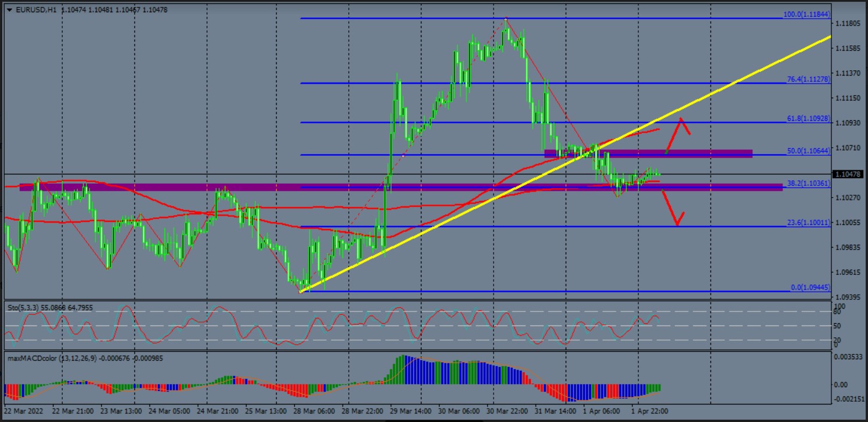868x422 pixels.
Task: Click the 24 Mar 21:00 time axis label
Action: click(x=217, y=411)
